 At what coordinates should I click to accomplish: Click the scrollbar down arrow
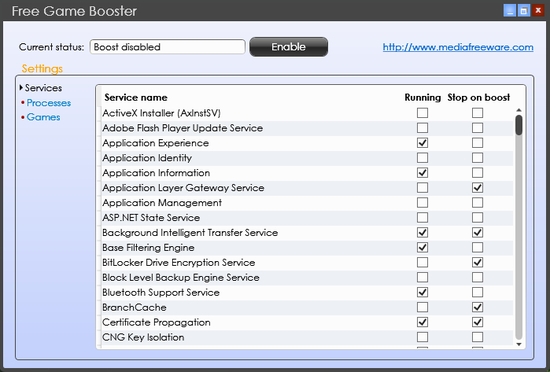tap(519, 344)
